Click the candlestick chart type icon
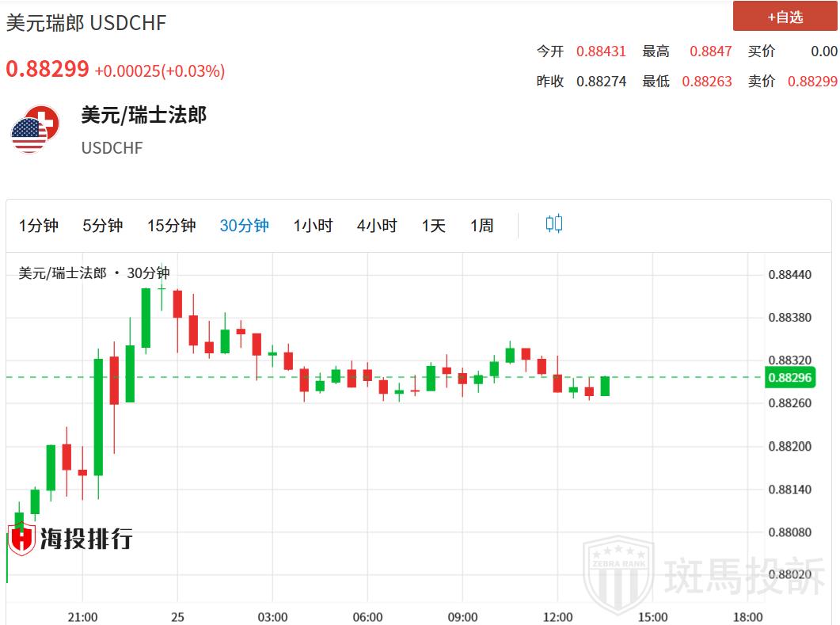This screenshot has width=840, height=625. 553,224
